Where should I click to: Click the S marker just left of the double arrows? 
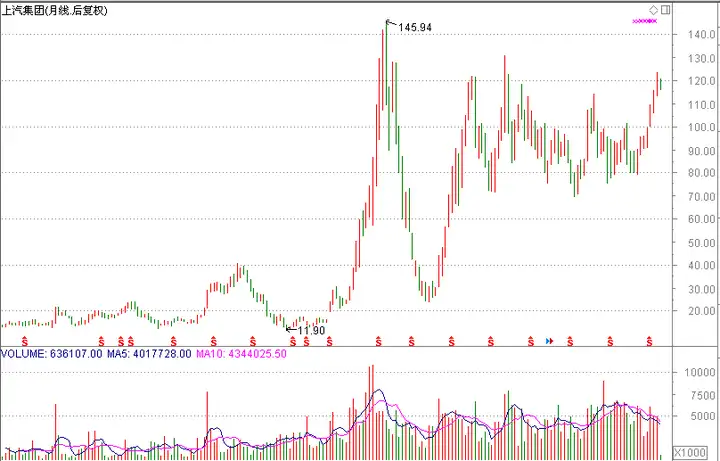point(531,342)
